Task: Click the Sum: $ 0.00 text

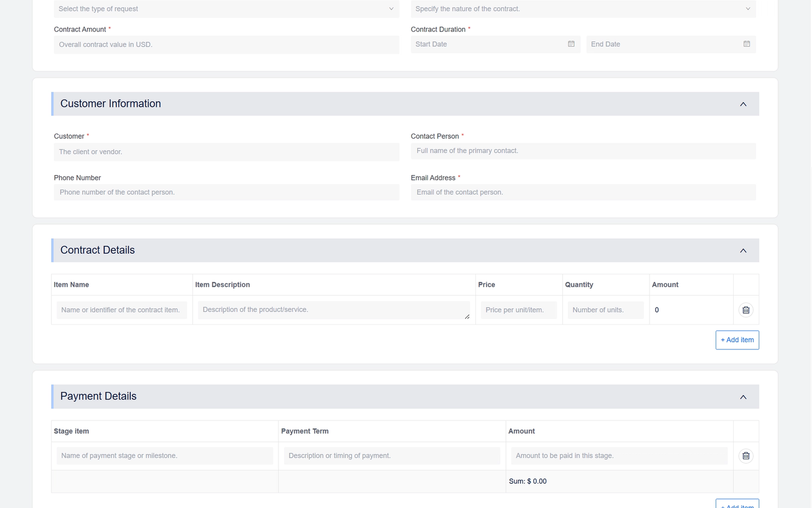Action: [528, 481]
